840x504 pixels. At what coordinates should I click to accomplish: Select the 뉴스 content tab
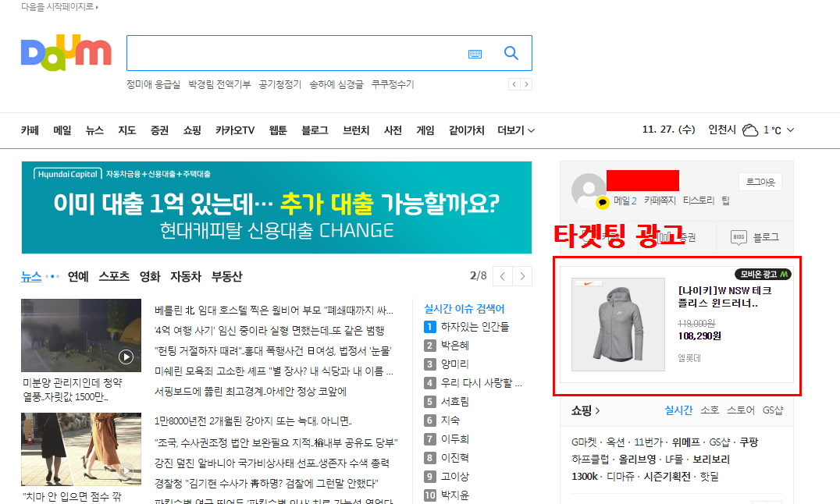click(x=31, y=276)
